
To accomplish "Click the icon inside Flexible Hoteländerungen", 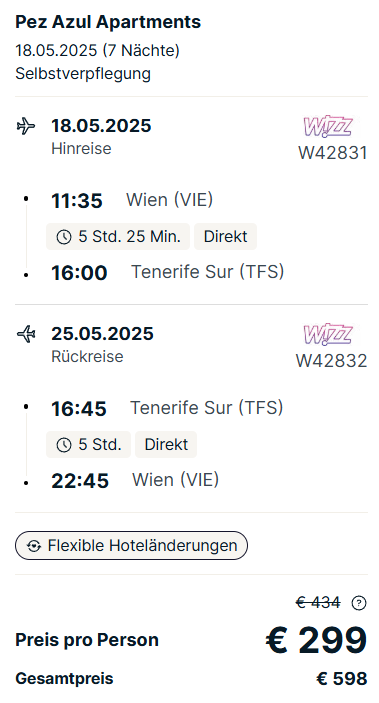I will pyautogui.click(x=34, y=546).
